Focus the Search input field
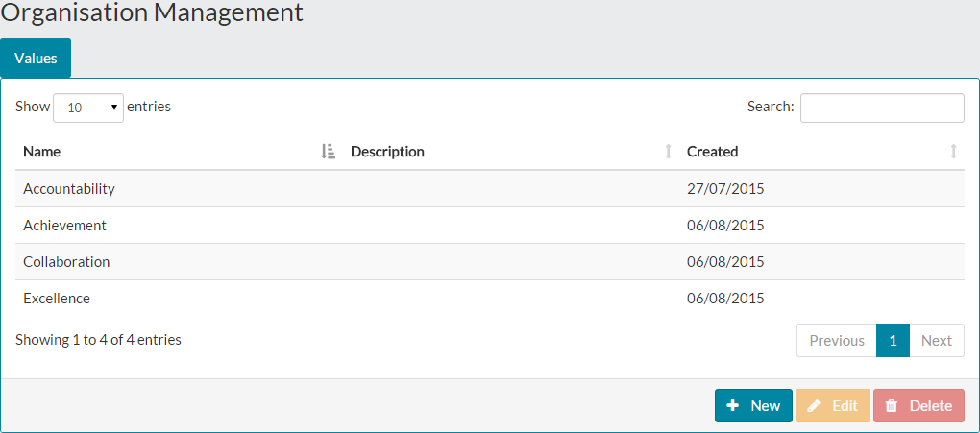Viewport: 980px width, 433px height. click(881, 108)
